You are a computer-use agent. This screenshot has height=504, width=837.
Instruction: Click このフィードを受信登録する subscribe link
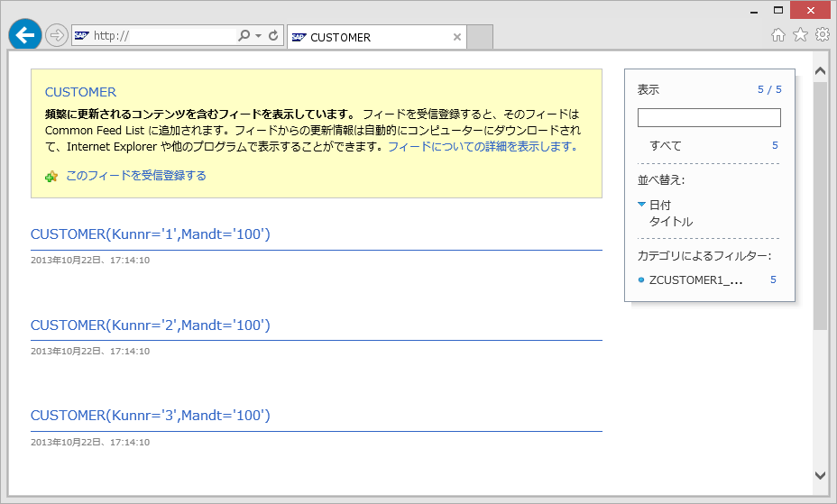[136, 176]
